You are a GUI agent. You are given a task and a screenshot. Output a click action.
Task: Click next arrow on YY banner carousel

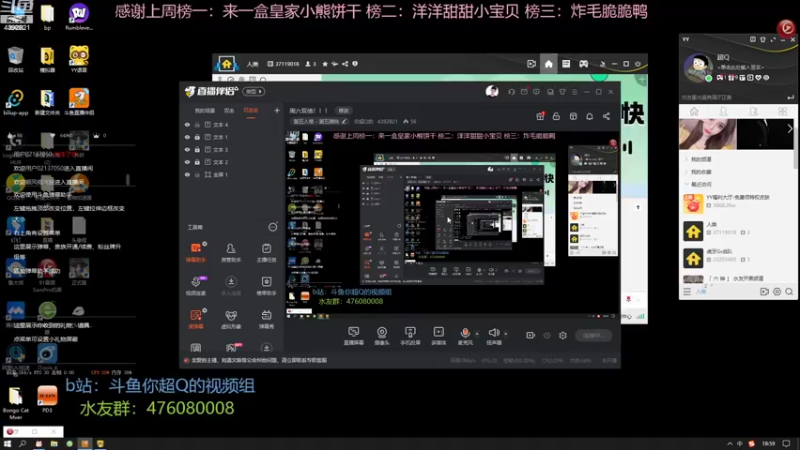pyautogui.click(x=790, y=129)
